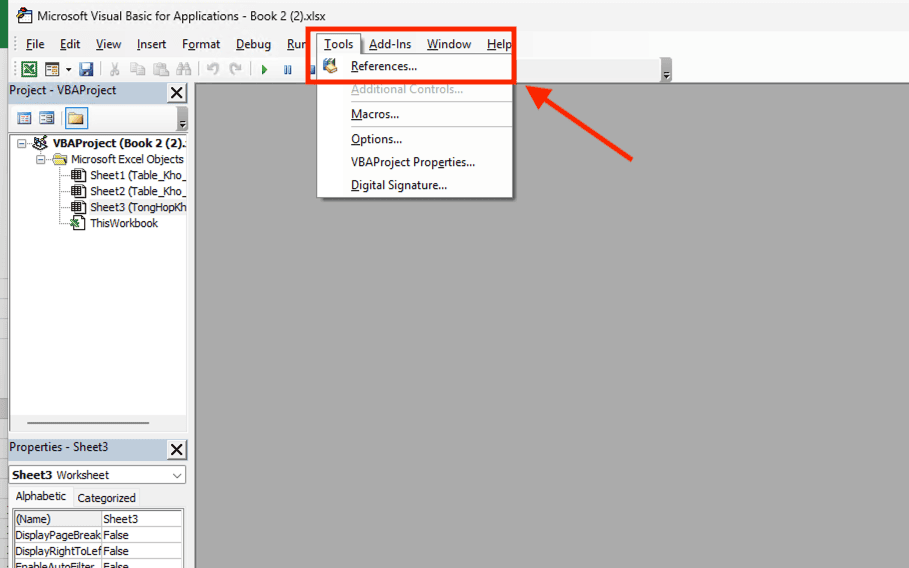Select VBAProject (Book 2 (2)) root item

tap(119, 143)
